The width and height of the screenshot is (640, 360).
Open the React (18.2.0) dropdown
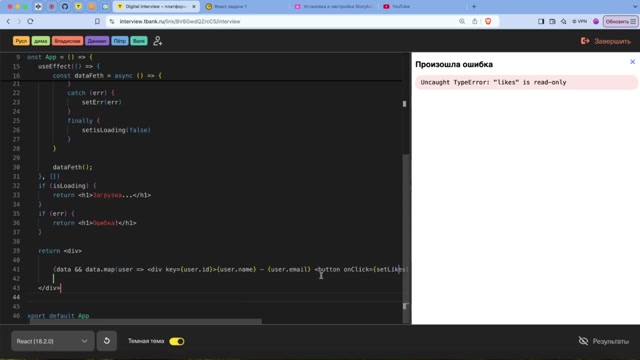pos(52,341)
